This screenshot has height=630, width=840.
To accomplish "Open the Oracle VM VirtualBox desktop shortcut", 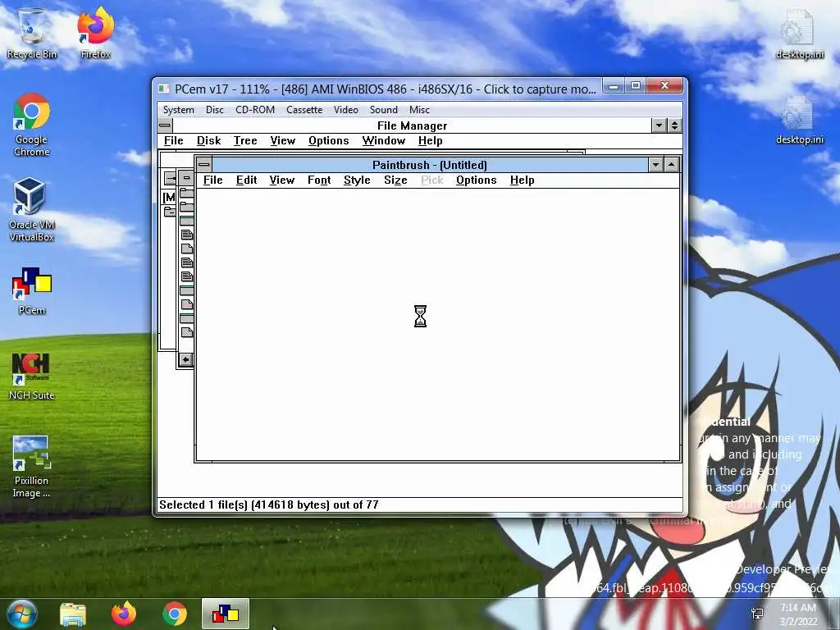I will [32, 210].
